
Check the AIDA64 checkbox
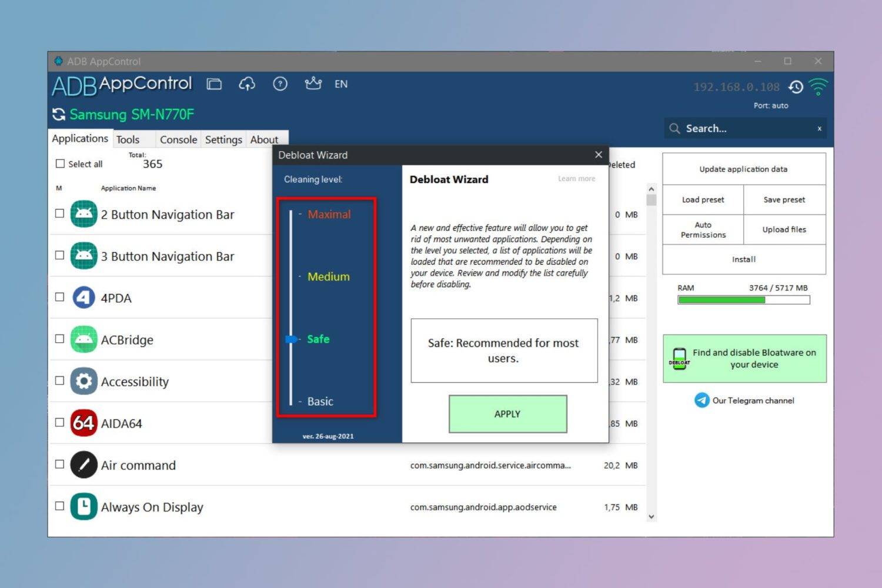click(59, 422)
